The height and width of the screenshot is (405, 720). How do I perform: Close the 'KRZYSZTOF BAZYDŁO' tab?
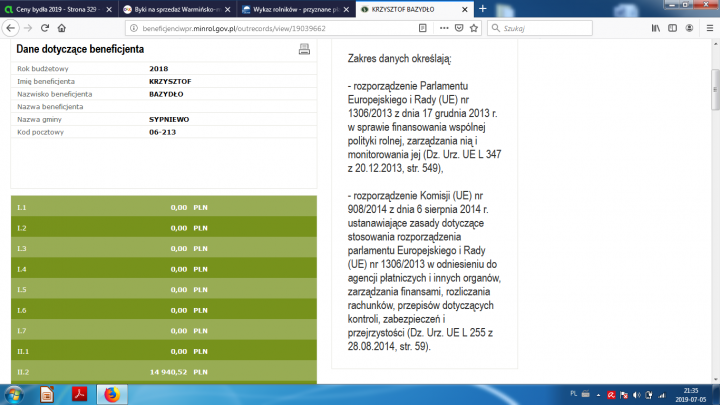(x=466, y=8)
